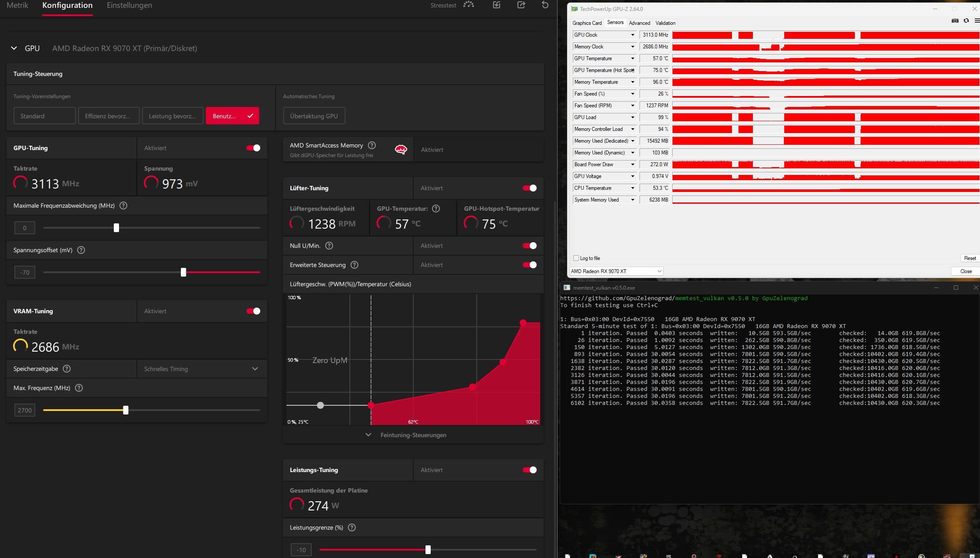This screenshot has height=558, width=980.
Task: Toggle the GPU-Tuning switch
Action: pyautogui.click(x=253, y=148)
